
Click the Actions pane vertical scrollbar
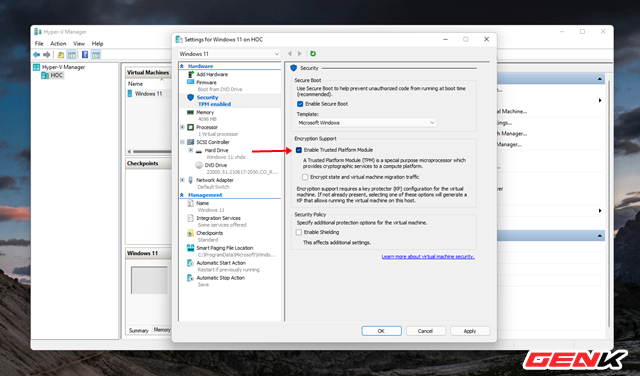[x=609, y=203]
